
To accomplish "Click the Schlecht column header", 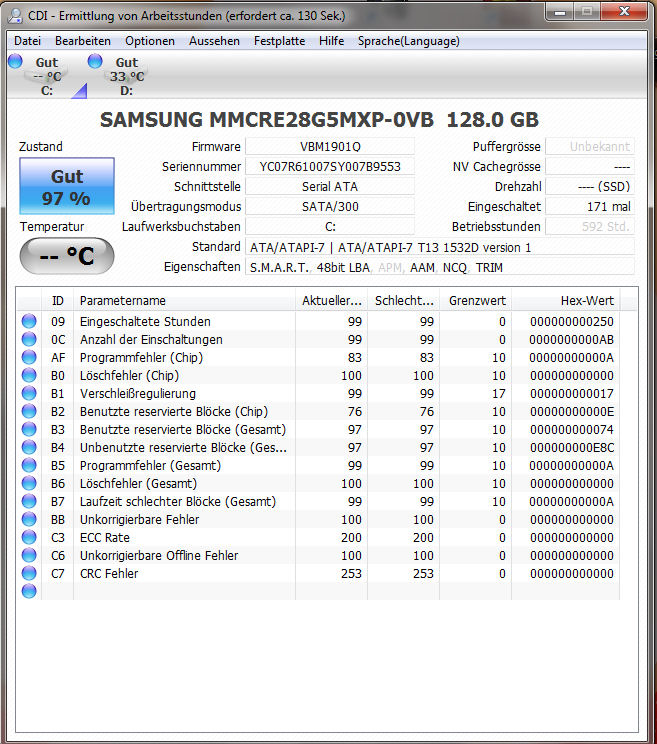I will [404, 301].
